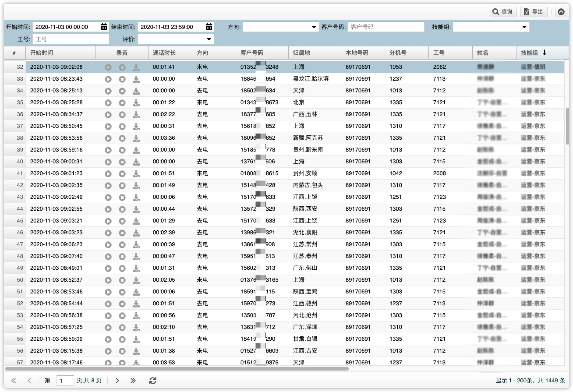Stop the recording for row 47
The height and width of the screenshot is (392, 573).
(x=122, y=245)
